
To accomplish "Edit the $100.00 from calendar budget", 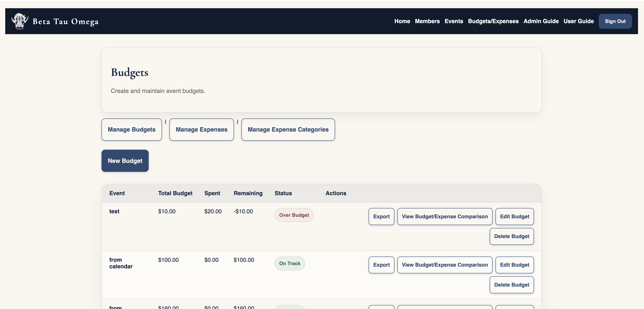I will tap(515, 265).
